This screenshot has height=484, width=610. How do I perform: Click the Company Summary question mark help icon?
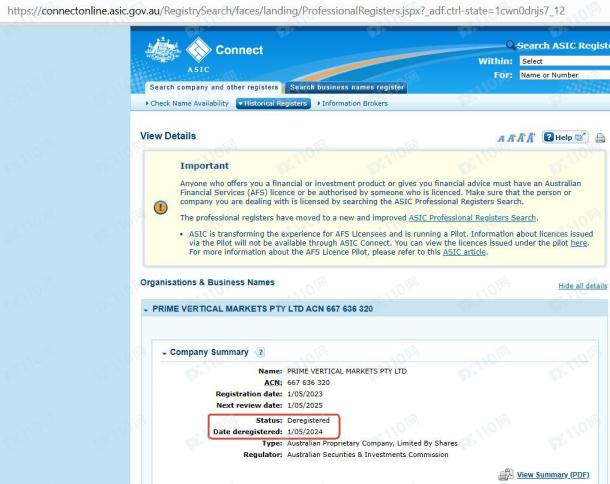(x=260, y=352)
